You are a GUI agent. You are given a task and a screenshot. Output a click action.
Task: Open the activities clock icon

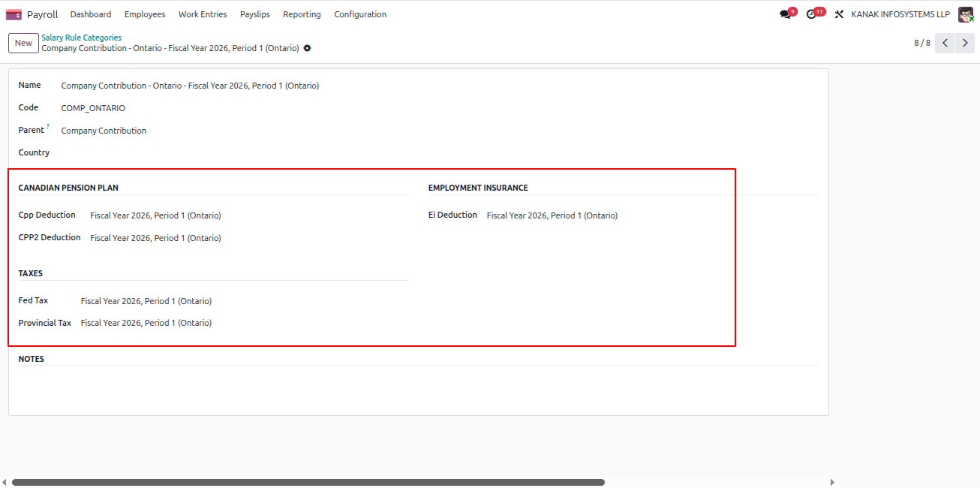811,14
